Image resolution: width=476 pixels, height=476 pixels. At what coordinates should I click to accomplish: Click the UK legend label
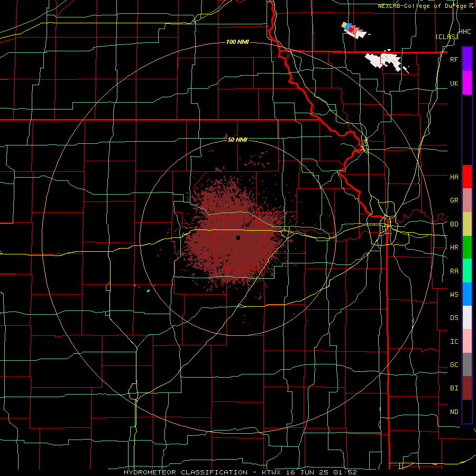point(454,83)
